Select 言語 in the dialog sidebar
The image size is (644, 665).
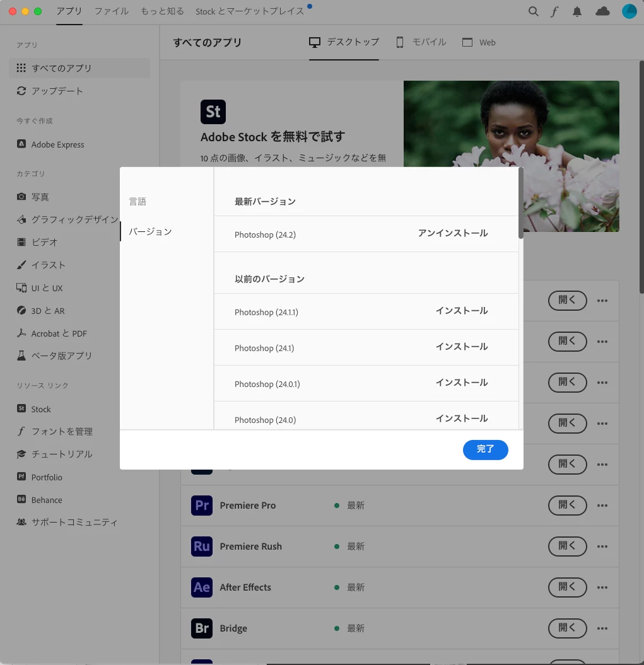pos(138,202)
